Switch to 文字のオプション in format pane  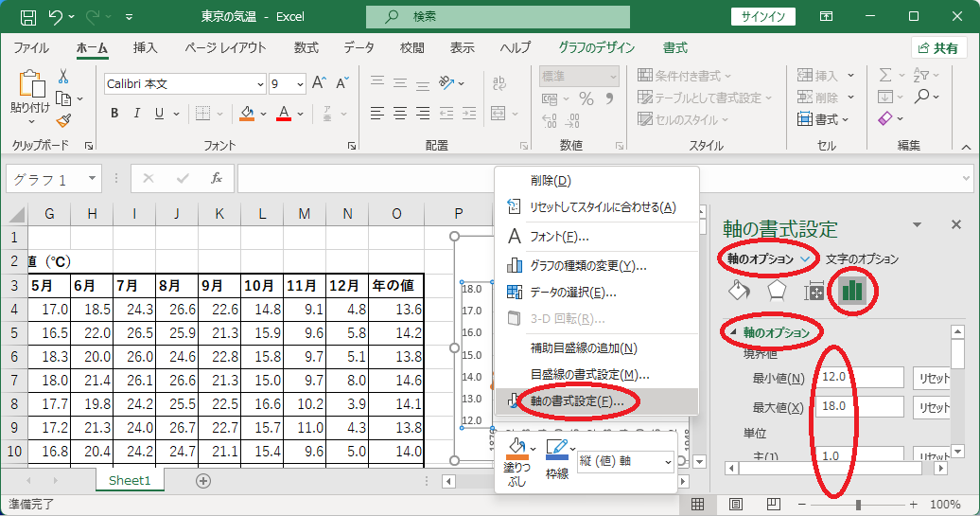click(862, 258)
